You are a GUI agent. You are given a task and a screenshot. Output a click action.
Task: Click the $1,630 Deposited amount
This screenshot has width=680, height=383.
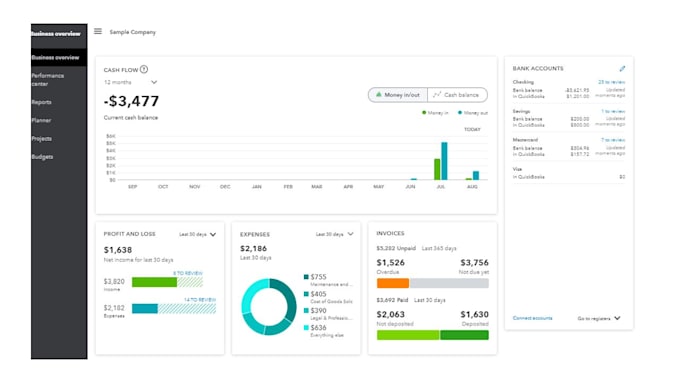coord(474,314)
